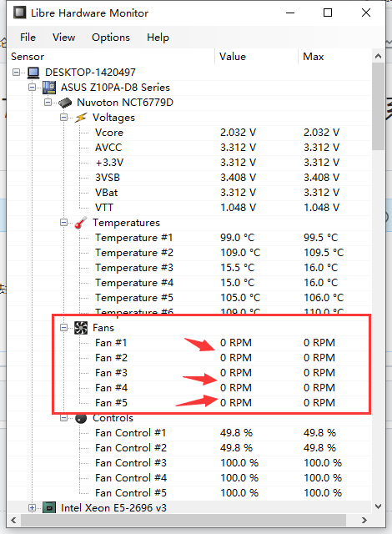This screenshot has height=534, width=392.
Task: Select the Fan #1 row
Action: (x=189, y=343)
